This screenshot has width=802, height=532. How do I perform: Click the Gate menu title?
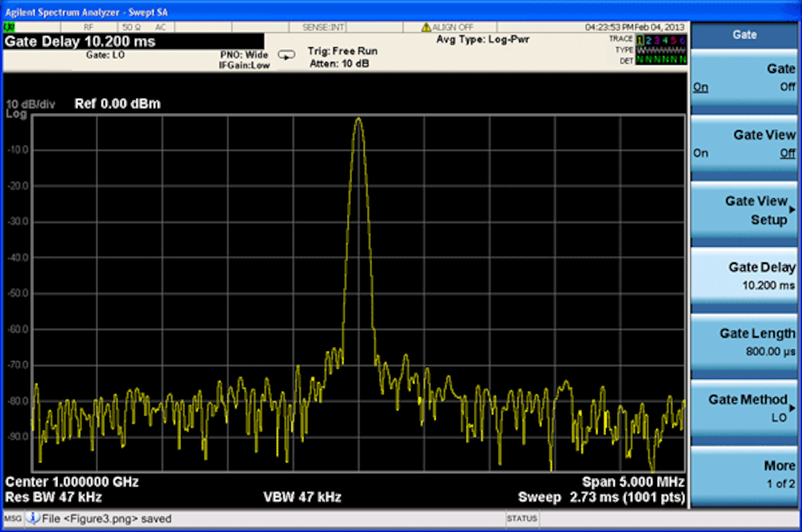coord(745,35)
